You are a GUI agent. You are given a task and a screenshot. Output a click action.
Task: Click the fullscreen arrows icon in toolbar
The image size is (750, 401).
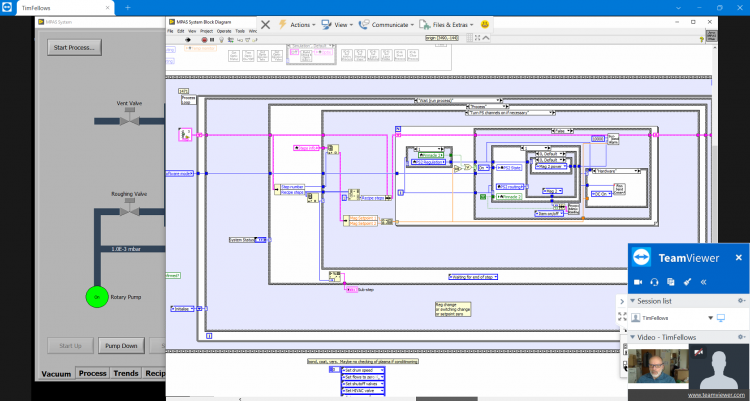tap(477, 38)
